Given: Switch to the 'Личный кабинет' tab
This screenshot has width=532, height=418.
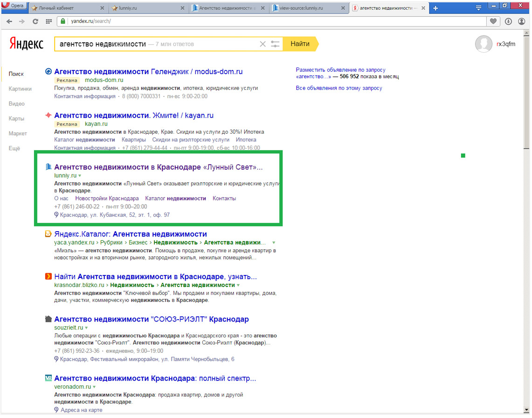Looking at the screenshot, I should pyautogui.click(x=68, y=8).
